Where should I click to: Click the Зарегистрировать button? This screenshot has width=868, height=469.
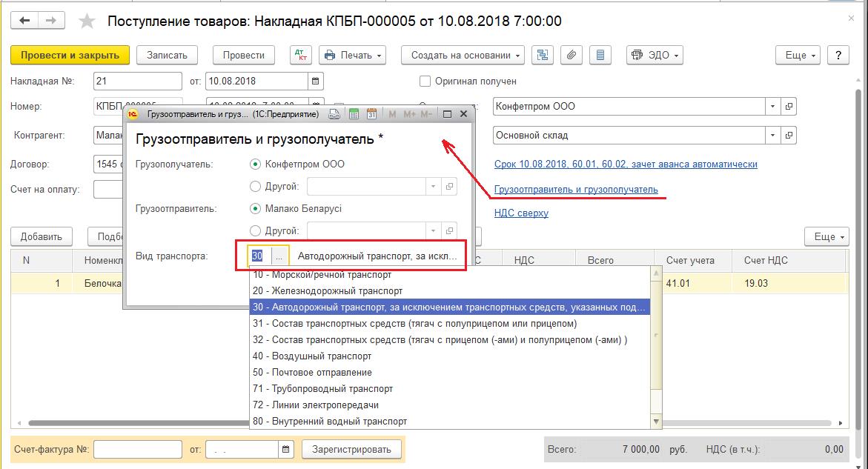point(351,449)
